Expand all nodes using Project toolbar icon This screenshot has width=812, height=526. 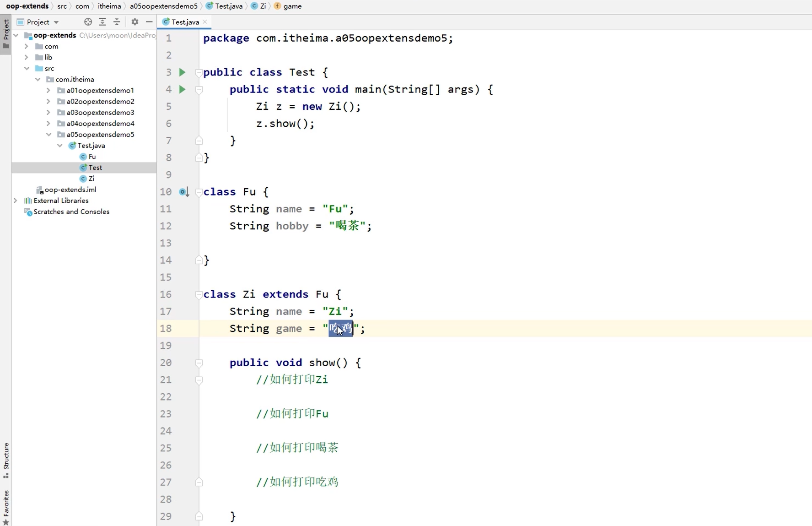102,22
